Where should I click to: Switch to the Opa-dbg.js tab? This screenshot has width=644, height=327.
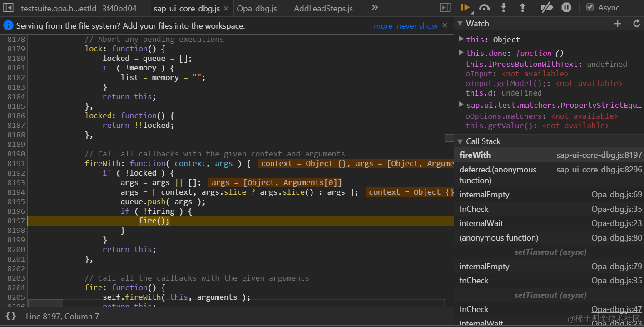(x=257, y=8)
